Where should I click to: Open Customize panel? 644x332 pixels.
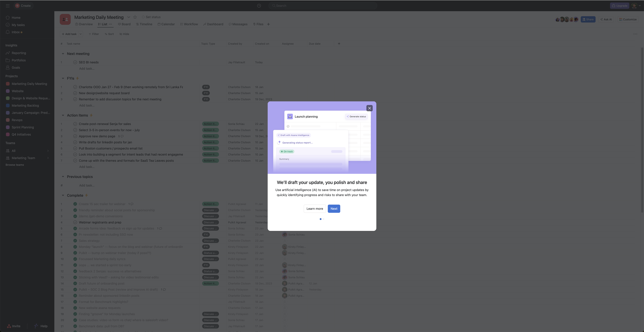(x=628, y=19)
